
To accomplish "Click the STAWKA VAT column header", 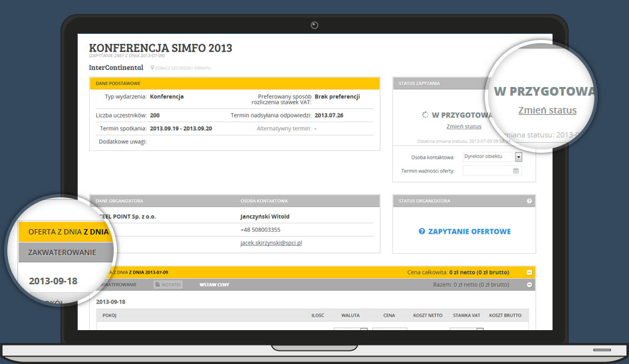I will 467,316.
